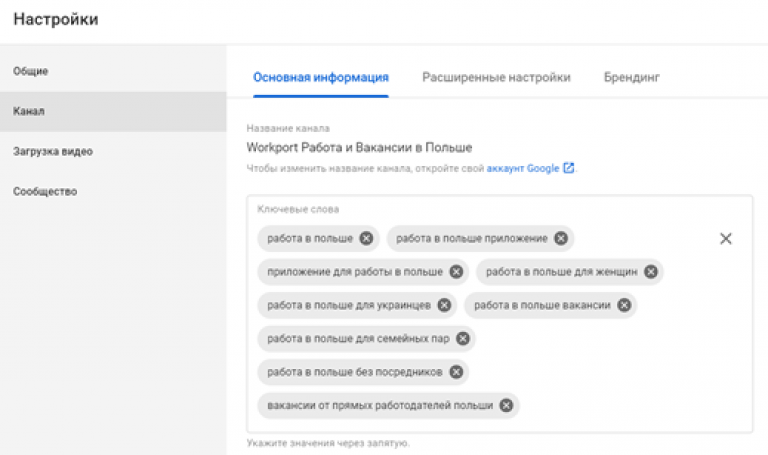Select «Общие» in the settings sidebar
This screenshot has width=768, height=455.
pos(113,71)
